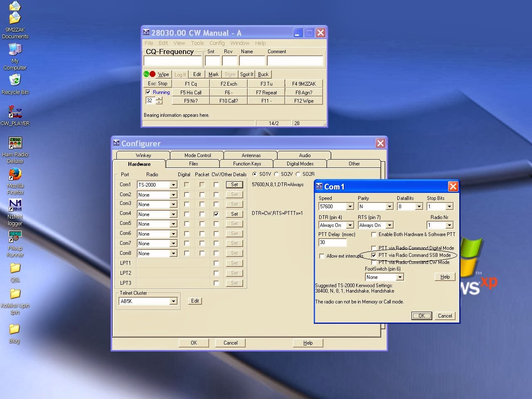532x399 pixels.
Task: Click PTT Delay input field
Action: tap(332, 242)
